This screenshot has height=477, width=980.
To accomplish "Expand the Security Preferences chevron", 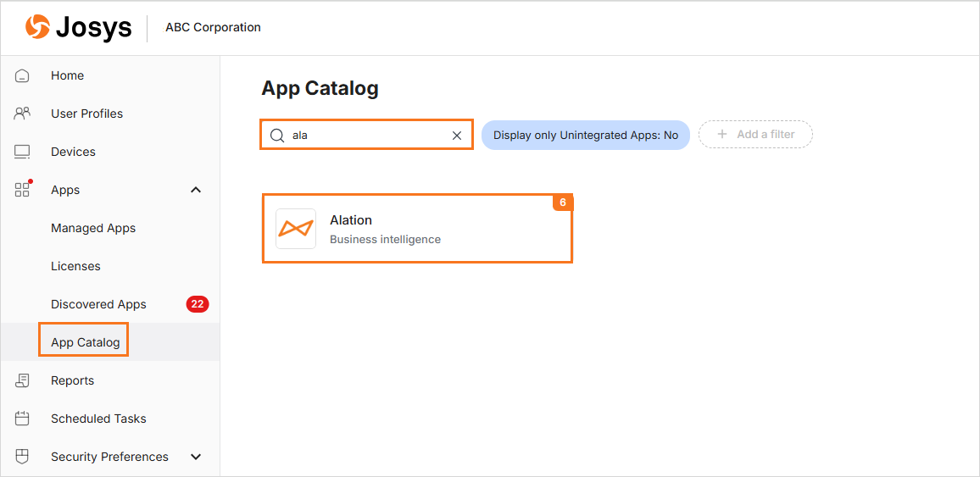I will [x=196, y=457].
